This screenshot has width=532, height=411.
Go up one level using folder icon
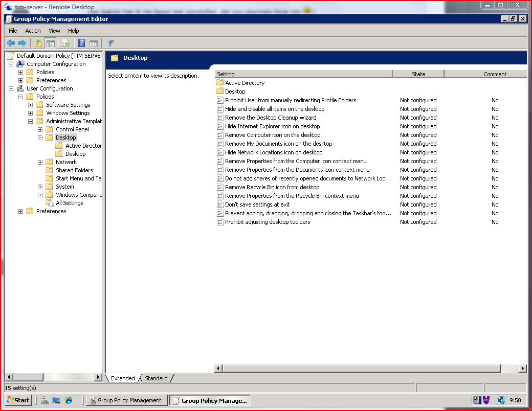click(x=38, y=43)
